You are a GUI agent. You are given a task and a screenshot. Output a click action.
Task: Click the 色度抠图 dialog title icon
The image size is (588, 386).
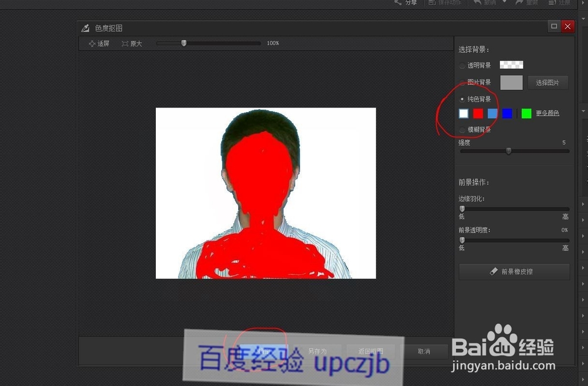click(x=85, y=28)
